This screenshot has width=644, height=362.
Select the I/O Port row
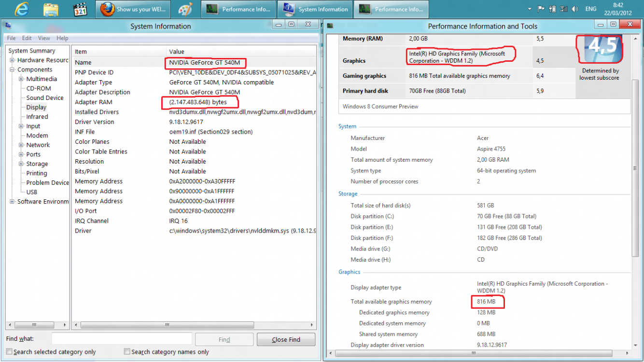194,211
